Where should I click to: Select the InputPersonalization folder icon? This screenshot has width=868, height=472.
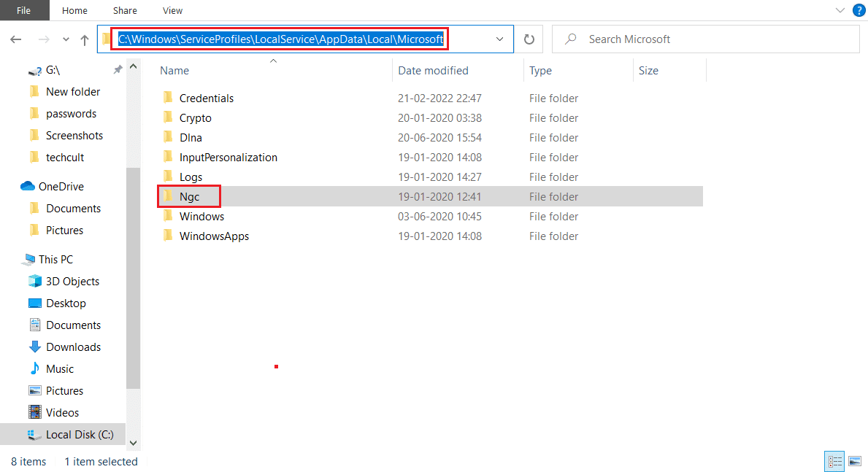tap(168, 157)
